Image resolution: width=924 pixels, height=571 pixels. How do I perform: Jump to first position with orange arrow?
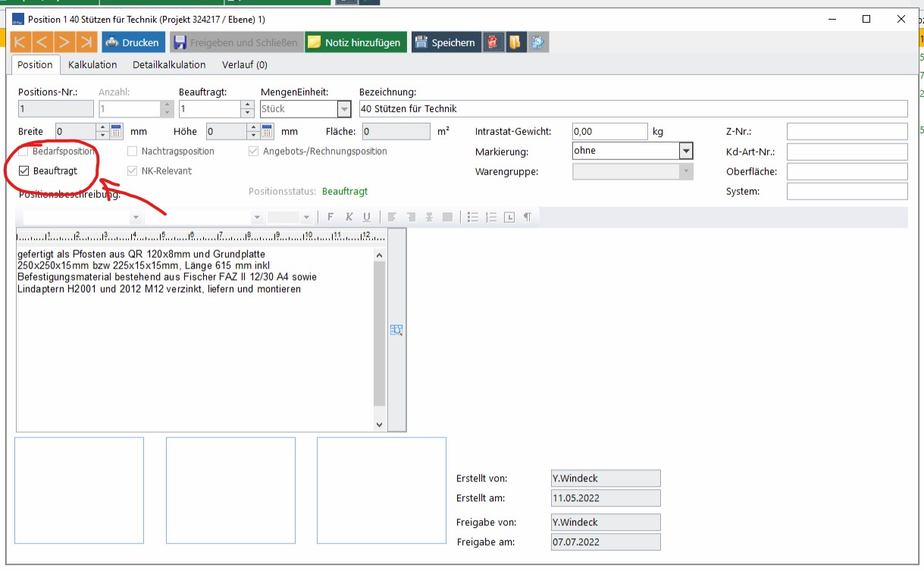point(20,42)
